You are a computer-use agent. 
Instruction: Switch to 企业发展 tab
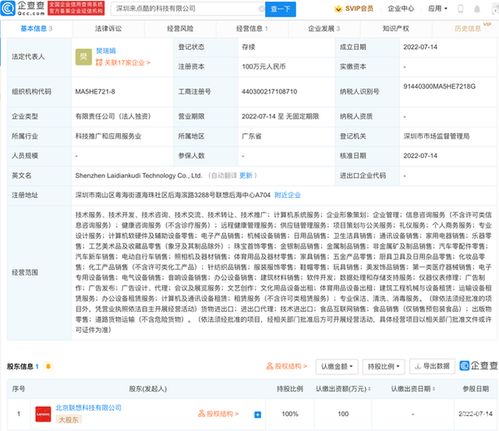[324, 29]
